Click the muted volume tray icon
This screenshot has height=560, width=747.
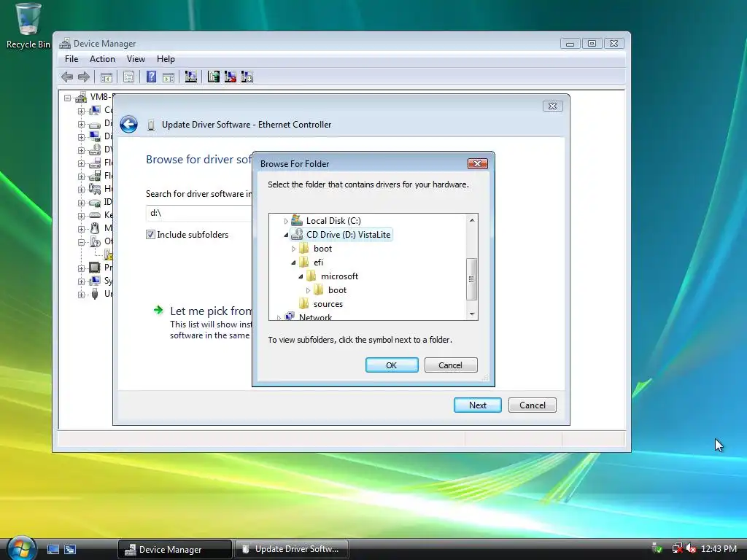[692, 549]
